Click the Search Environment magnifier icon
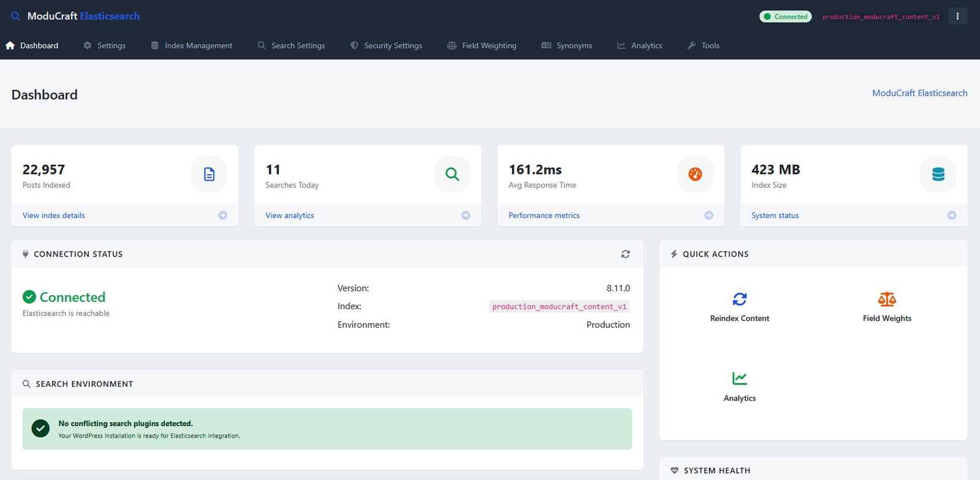Viewport: 980px width, 480px height. 26,384
